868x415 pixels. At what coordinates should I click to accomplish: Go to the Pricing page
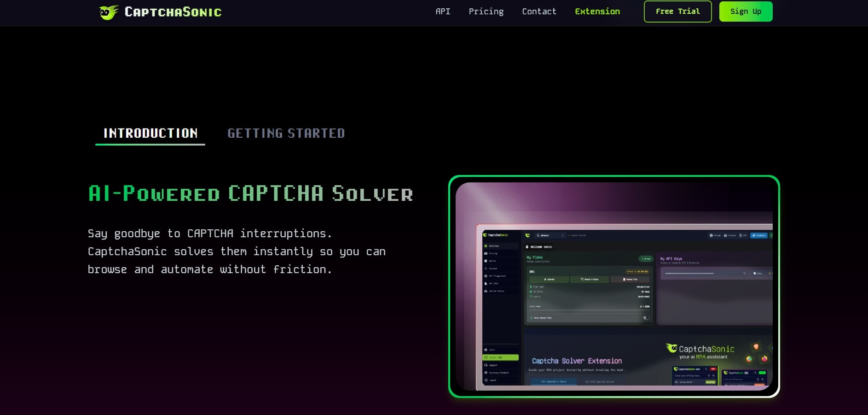pyautogui.click(x=486, y=12)
